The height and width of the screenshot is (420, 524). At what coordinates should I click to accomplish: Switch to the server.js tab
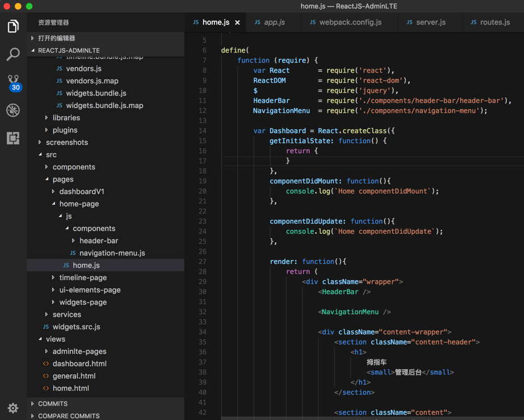pyautogui.click(x=431, y=22)
